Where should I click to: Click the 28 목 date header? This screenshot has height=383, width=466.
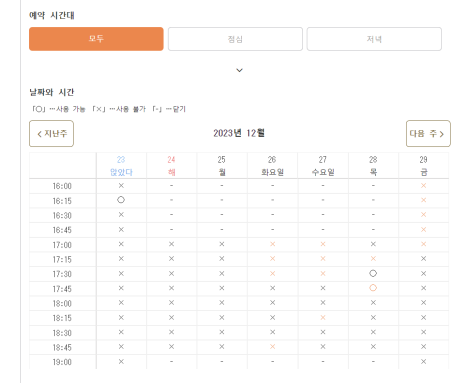(373, 166)
